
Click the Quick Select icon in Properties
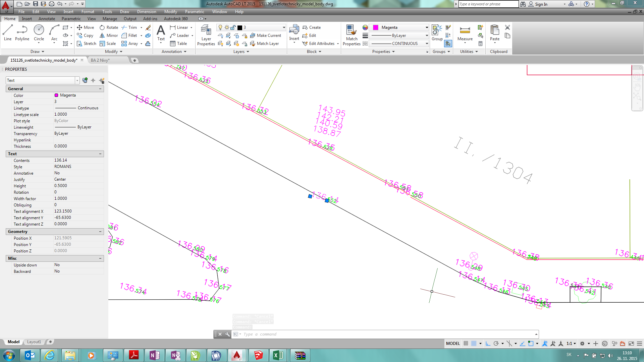point(102,80)
